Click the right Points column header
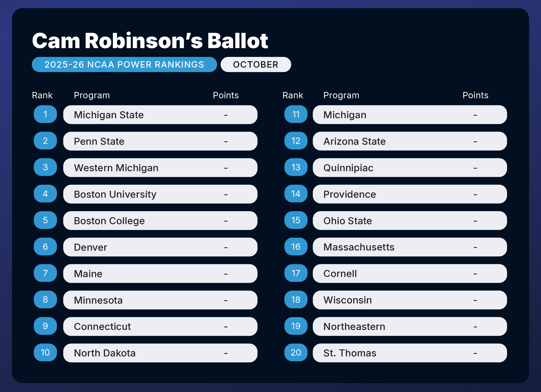 pyautogui.click(x=475, y=95)
